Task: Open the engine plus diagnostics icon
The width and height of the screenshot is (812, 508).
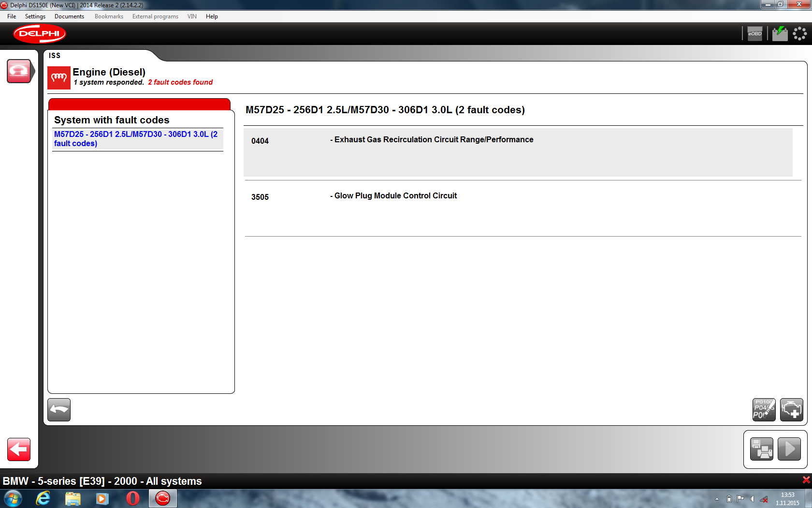Action: click(x=791, y=410)
